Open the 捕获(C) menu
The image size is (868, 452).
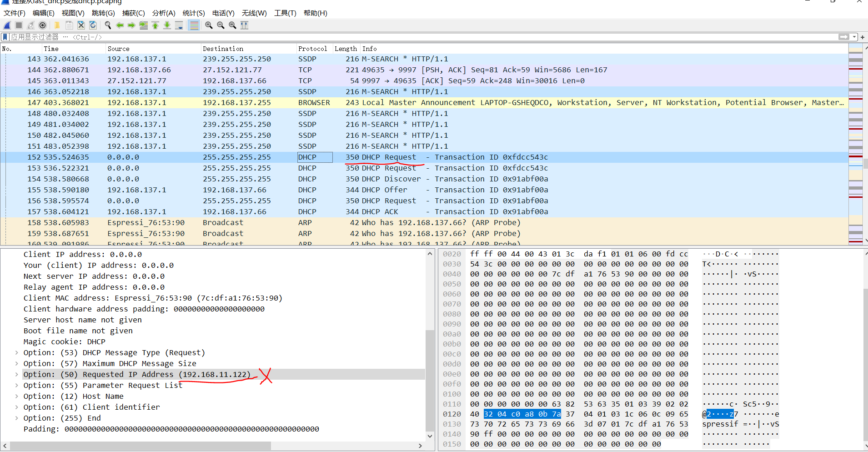[x=133, y=13]
